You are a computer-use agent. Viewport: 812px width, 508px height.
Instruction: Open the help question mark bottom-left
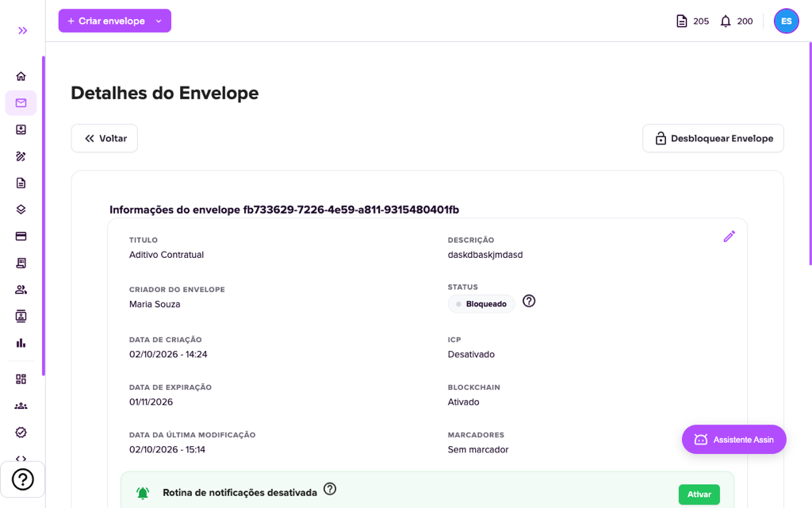[23, 479]
